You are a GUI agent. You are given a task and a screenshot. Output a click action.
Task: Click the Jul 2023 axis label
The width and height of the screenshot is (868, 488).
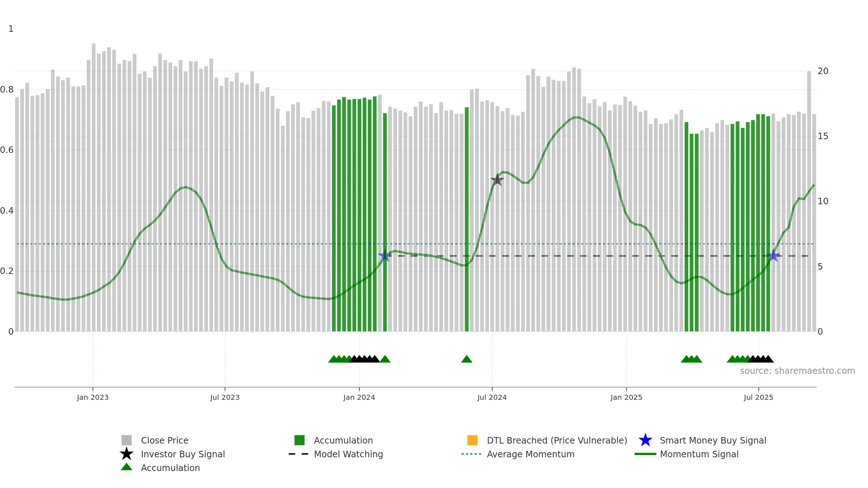coord(225,398)
